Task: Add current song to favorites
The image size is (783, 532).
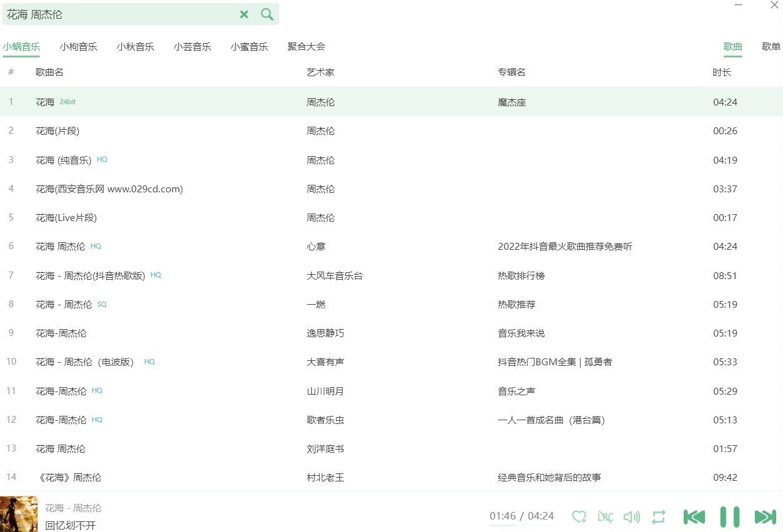Action: 579,516
